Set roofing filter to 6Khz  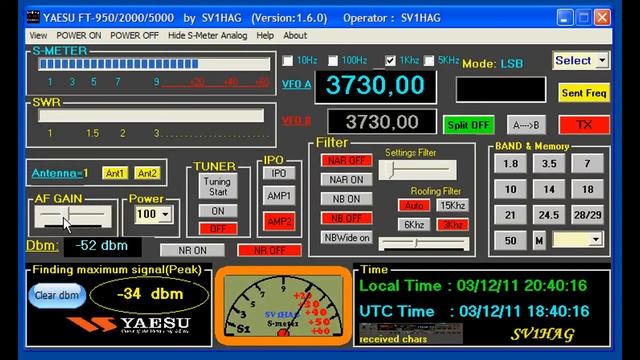tap(414, 224)
